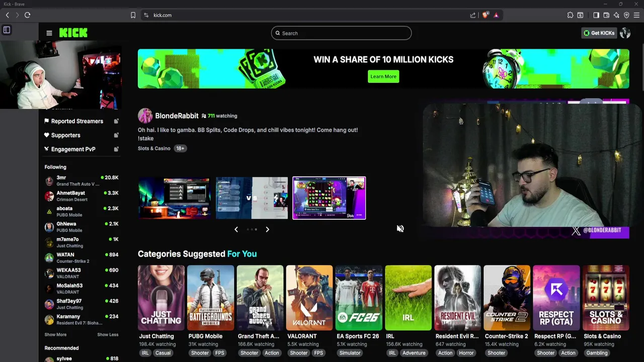Open Engagement PvP sidebar item
644x362 pixels.
[x=81, y=149]
